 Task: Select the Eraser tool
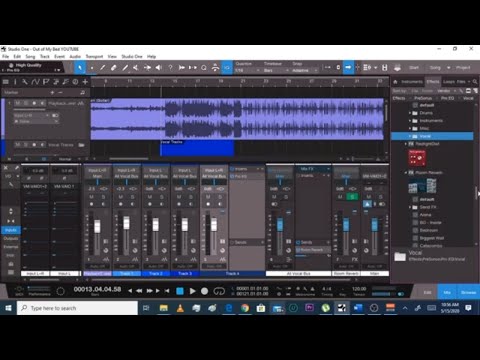(x=114, y=68)
